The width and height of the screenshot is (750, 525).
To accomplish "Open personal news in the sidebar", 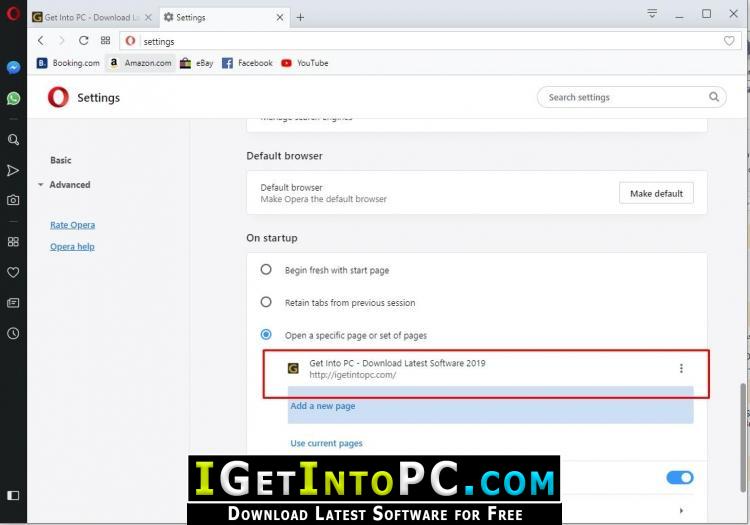I will click(x=13, y=303).
